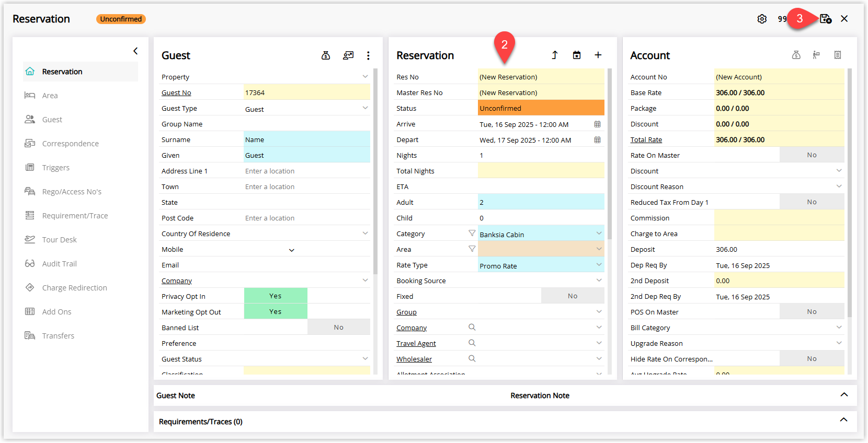The height and width of the screenshot is (443, 868).
Task: Expand Country Of Residence dropdown
Action: coord(365,234)
